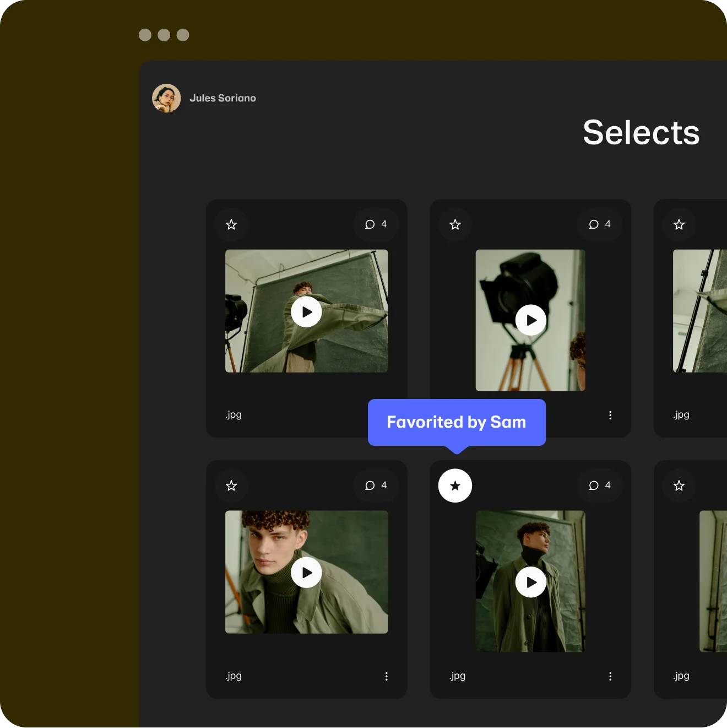727x728 pixels.
Task: Click the Jules Soriano name label
Action: tap(223, 98)
